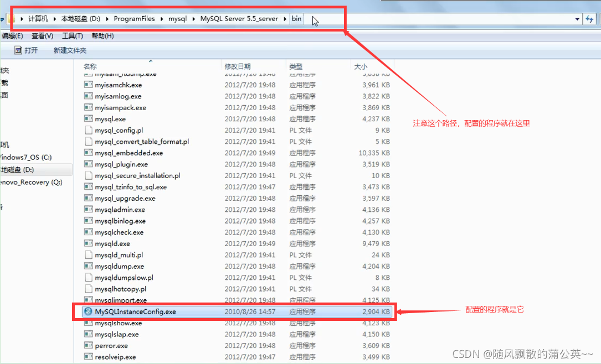Screen dimensions: 601x364
Task: Click the mysqlbinlog.exe application icon
Action: tap(89, 221)
